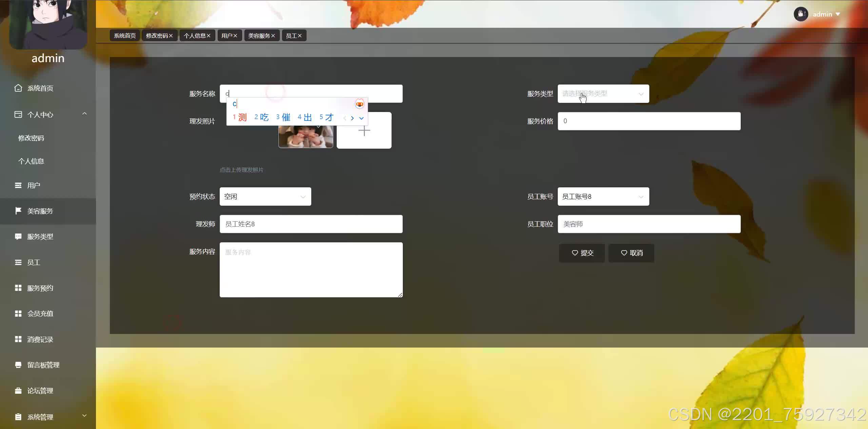Close the 修改密码 tab
Screen dimensions: 868x429
171,36
